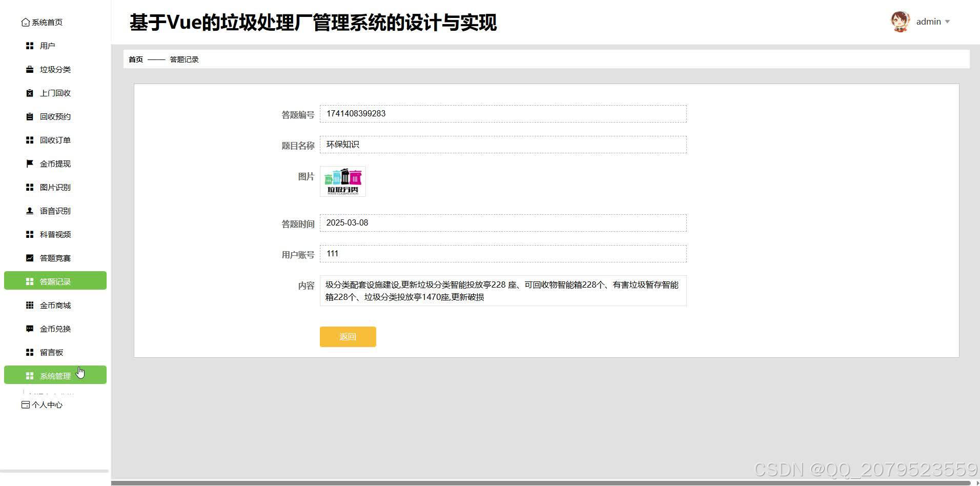Open 语音识别 using its person icon
980x486 pixels.
pyautogui.click(x=29, y=210)
